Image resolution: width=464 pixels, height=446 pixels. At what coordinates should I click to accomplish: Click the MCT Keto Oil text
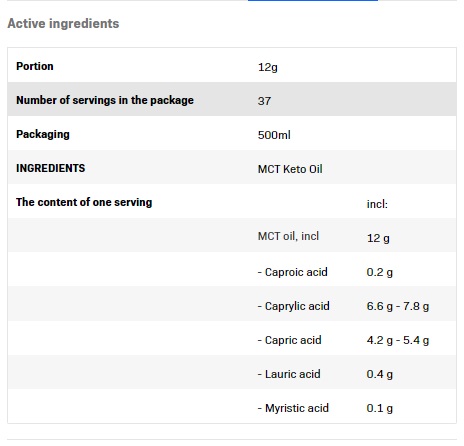tap(290, 169)
